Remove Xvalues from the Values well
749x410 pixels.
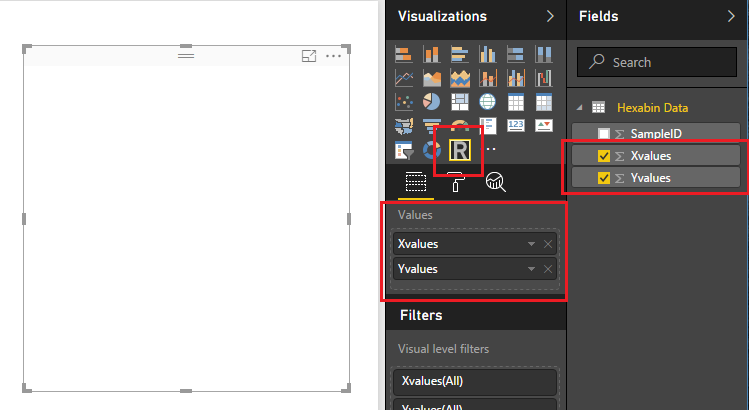click(548, 244)
